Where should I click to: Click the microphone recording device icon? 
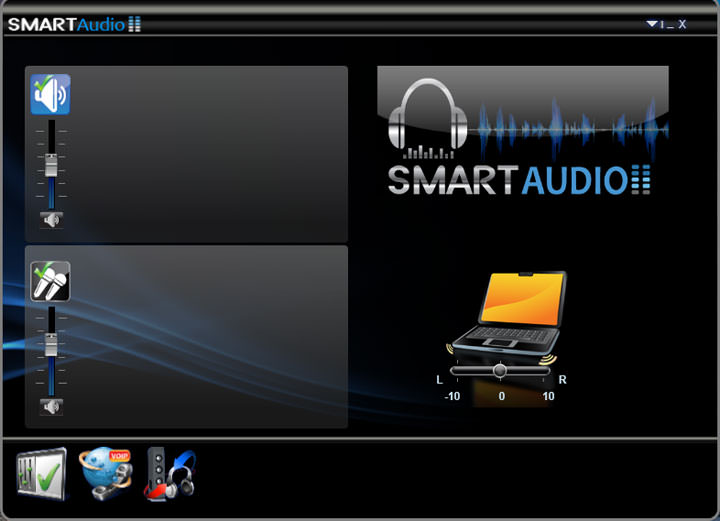pyautogui.click(x=50, y=282)
